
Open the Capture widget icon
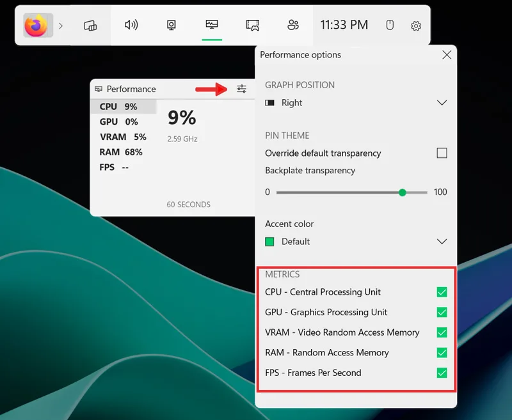tap(171, 25)
